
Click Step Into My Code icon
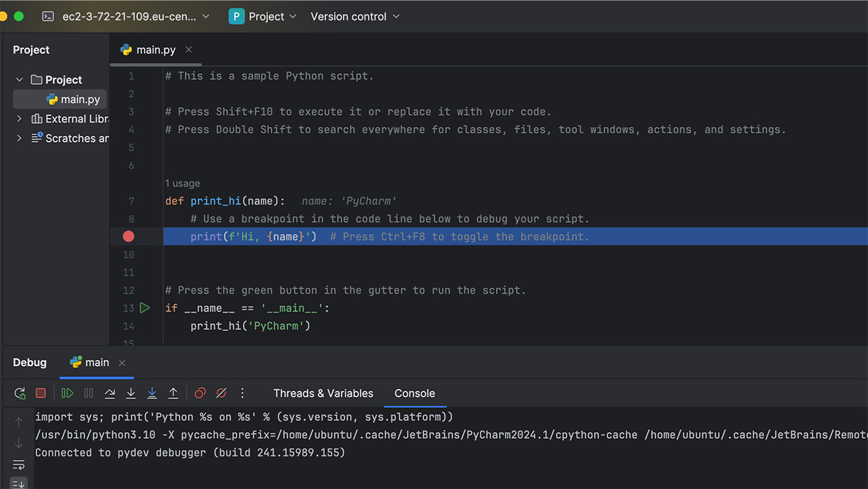click(152, 393)
